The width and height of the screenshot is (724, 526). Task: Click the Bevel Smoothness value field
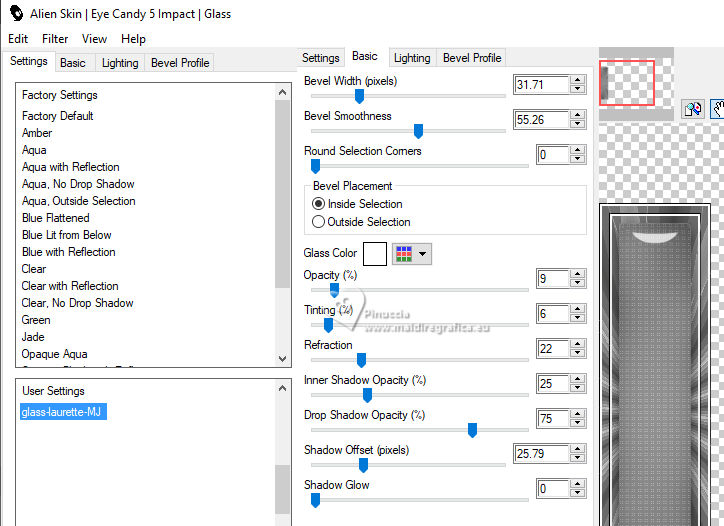(541, 120)
